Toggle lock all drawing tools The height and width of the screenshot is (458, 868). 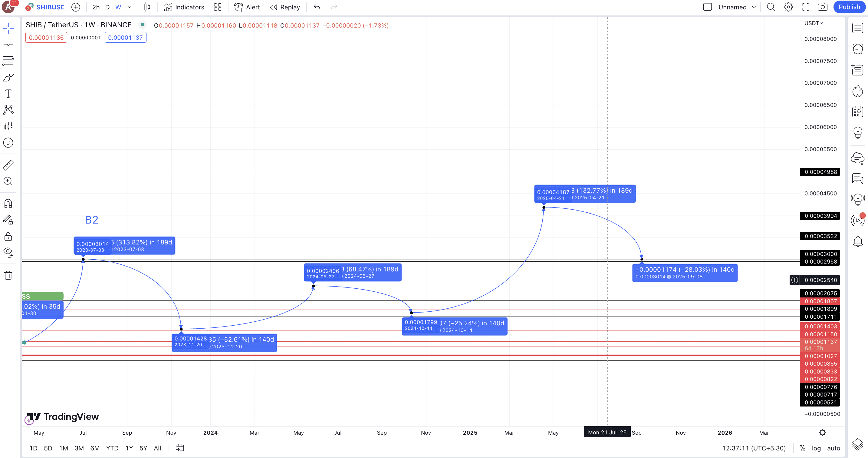point(8,236)
